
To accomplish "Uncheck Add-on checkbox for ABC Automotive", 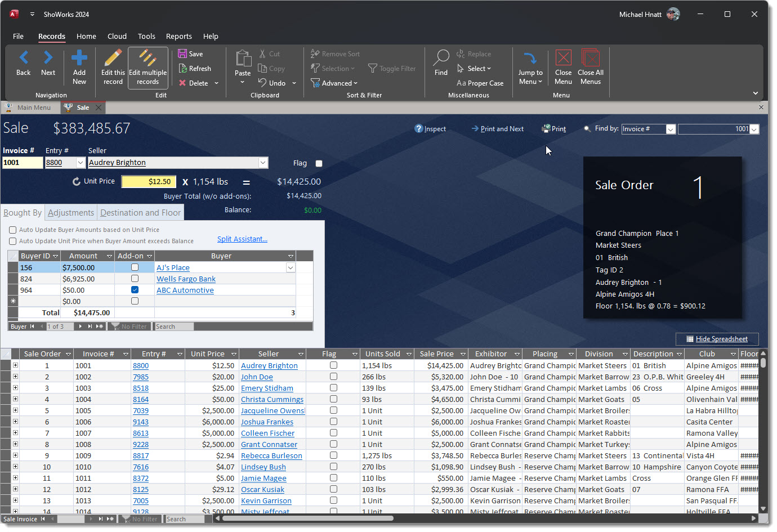I will pyautogui.click(x=135, y=290).
